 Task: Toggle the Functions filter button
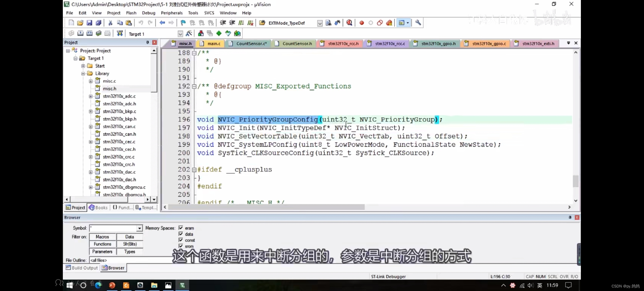click(102, 244)
